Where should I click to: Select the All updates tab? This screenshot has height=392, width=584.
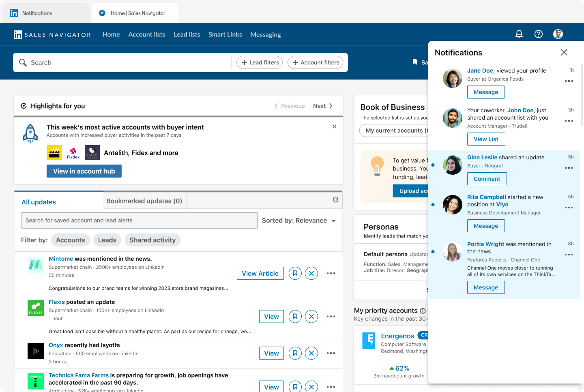59,201
